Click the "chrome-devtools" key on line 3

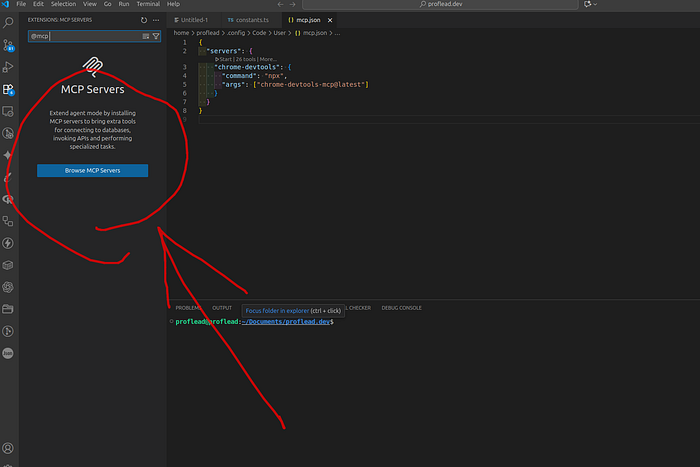[x=247, y=67]
